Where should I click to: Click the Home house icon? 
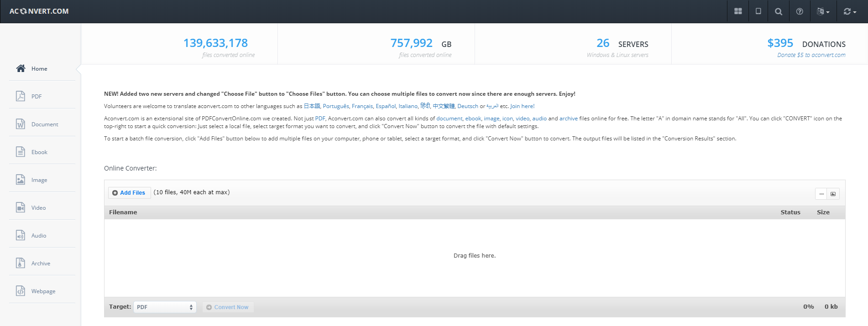pyautogui.click(x=21, y=68)
